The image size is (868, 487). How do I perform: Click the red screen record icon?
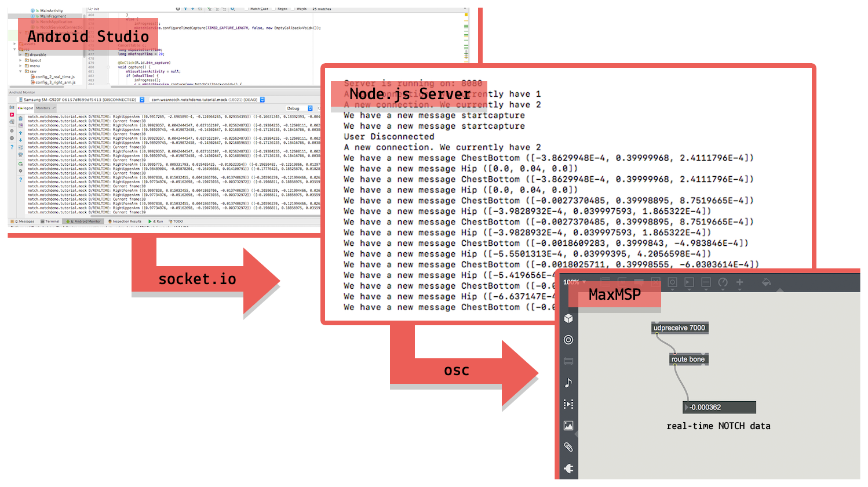(x=12, y=115)
